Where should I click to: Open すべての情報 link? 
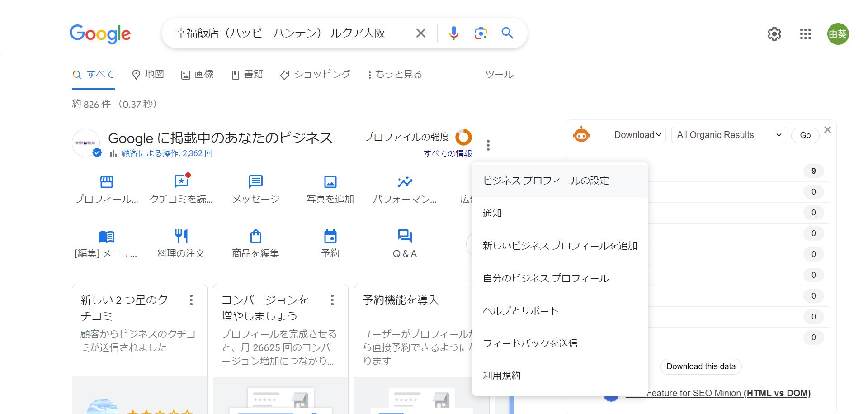click(448, 153)
